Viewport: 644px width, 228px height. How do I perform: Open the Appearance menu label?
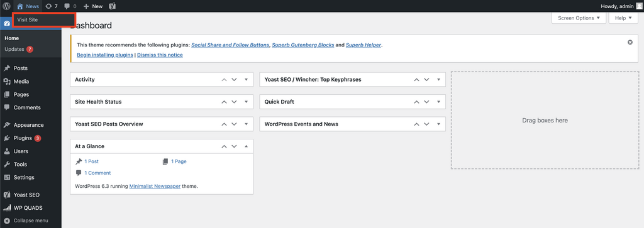(29, 125)
